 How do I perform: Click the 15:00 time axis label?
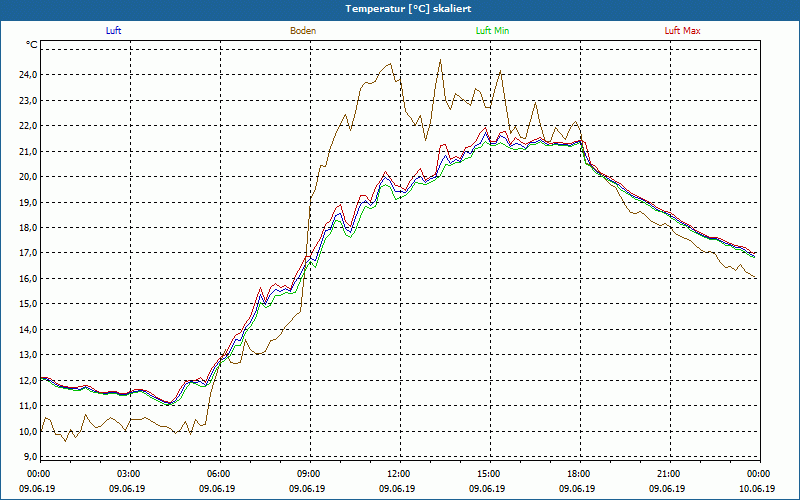point(490,474)
